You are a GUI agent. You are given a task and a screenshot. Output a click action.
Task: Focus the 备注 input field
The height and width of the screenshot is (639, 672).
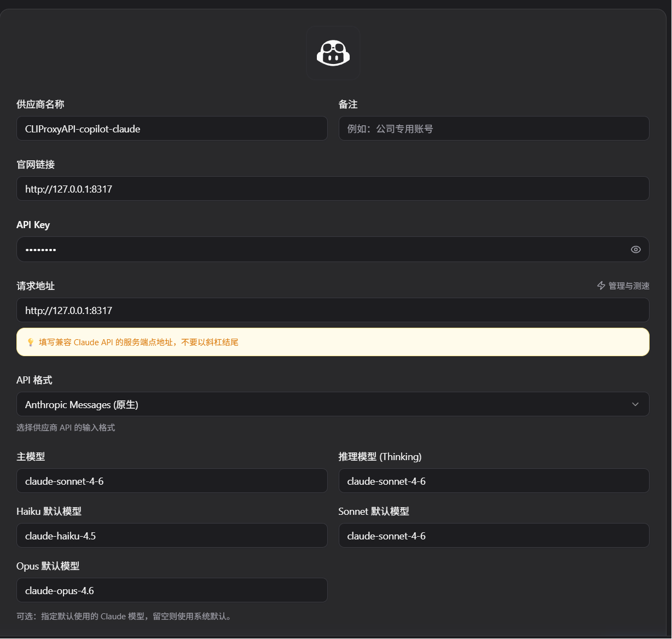click(494, 129)
